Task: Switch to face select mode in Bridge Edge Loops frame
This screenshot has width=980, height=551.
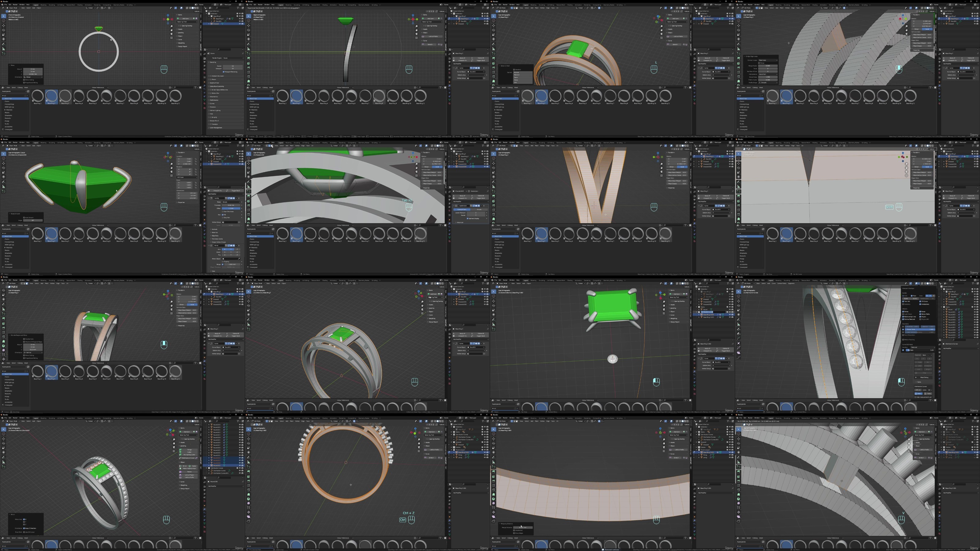Action: [762, 8]
